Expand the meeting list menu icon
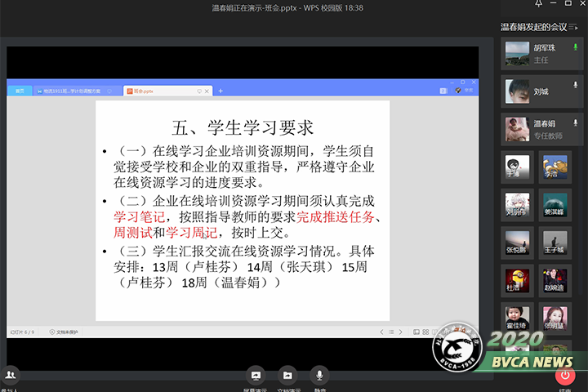 575,28
